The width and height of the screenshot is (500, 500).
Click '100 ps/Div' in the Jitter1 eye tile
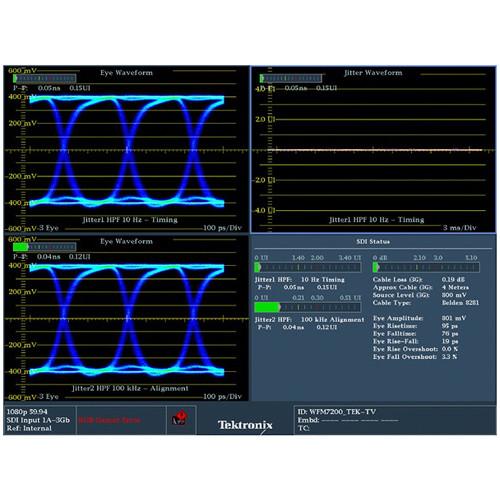222,227
